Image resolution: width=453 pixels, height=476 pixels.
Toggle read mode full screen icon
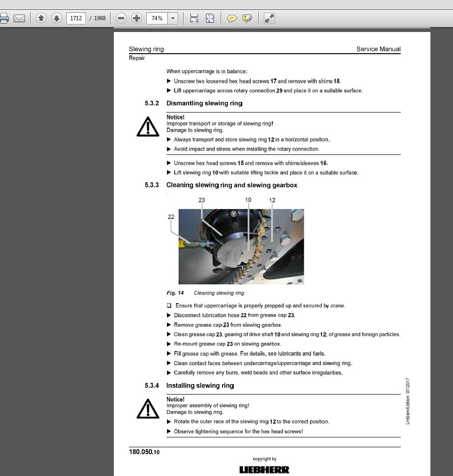point(269,18)
